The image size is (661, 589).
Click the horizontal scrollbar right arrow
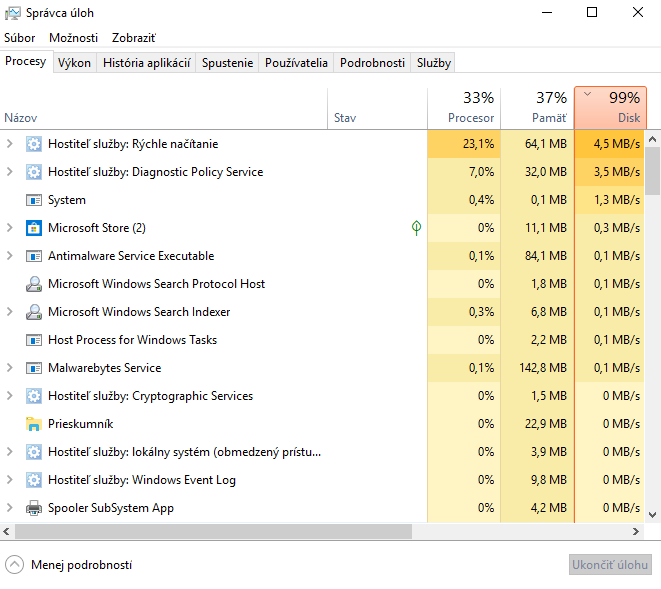click(x=636, y=531)
